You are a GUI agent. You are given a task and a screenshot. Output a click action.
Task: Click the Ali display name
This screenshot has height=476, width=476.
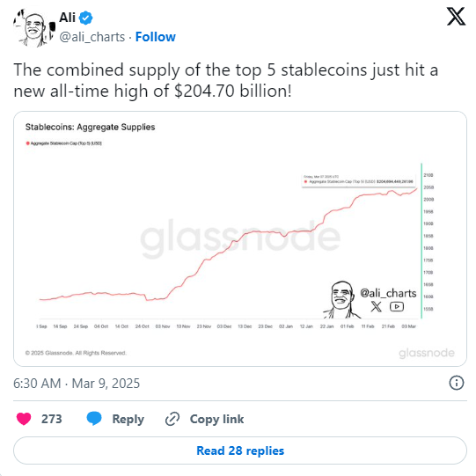coord(67,18)
